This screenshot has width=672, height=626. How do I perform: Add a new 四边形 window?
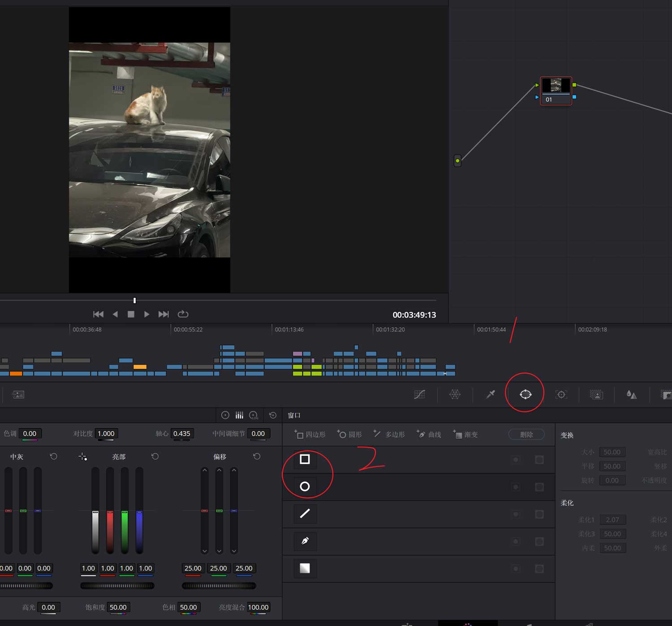tap(310, 434)
